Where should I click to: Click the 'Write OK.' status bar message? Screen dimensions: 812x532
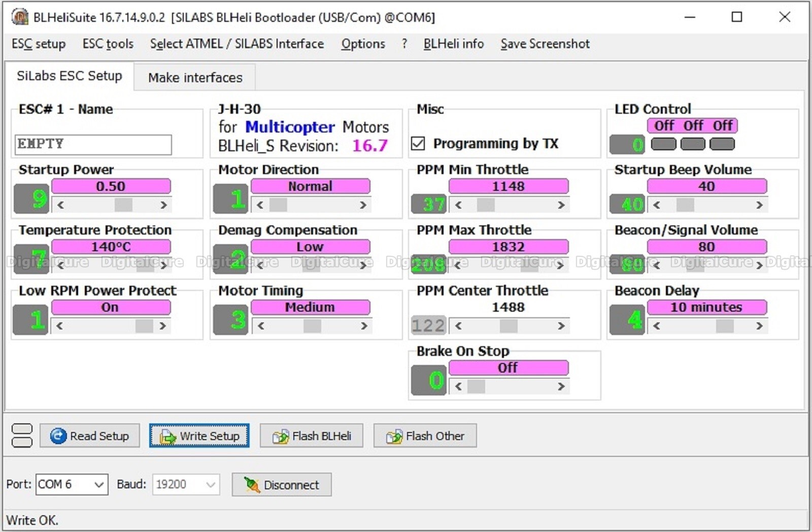tap(32, 520)
